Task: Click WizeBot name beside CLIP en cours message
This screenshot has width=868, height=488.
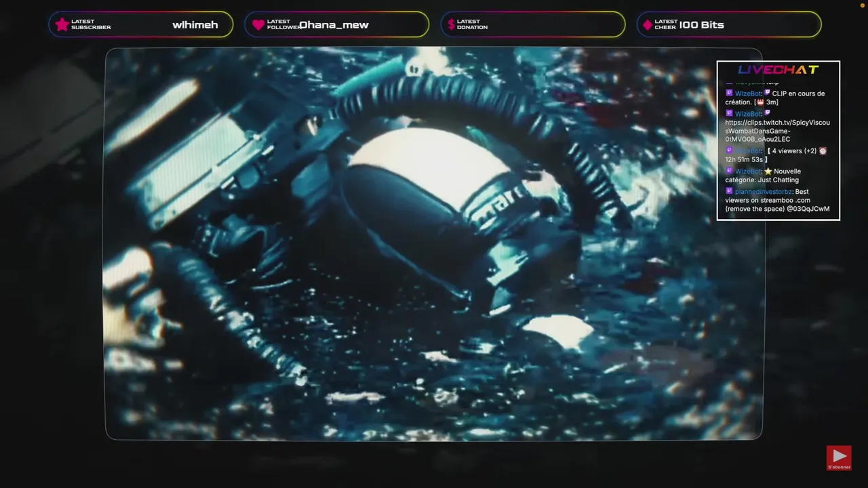Action: [x=748, y=94]
